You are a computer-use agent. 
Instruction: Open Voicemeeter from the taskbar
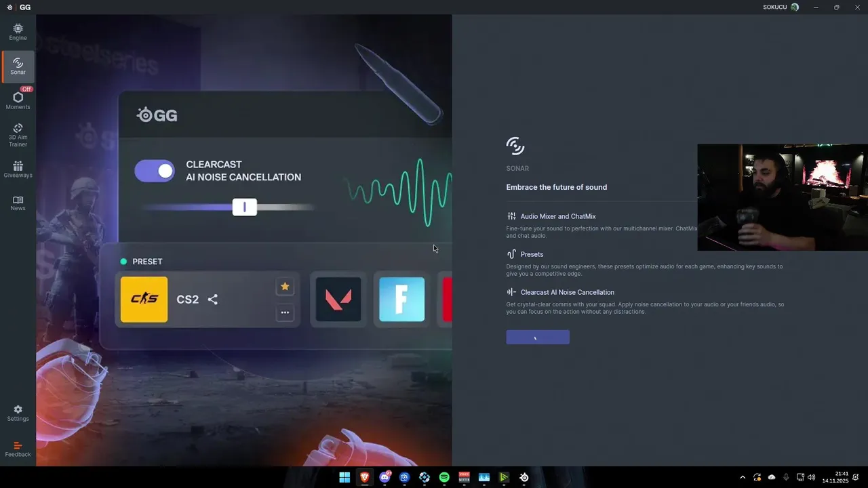(x=464, y=477)
